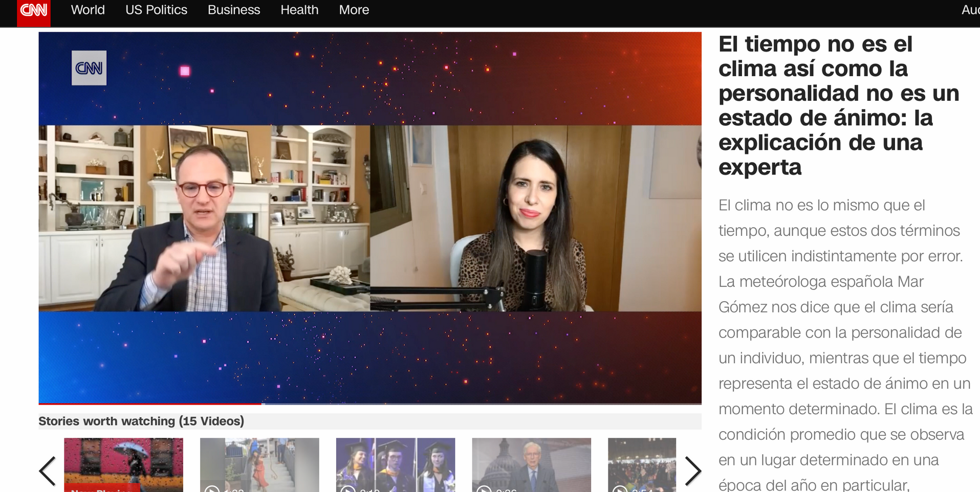Show previous videos with the left carousel arrow

[x=48, y=471]
